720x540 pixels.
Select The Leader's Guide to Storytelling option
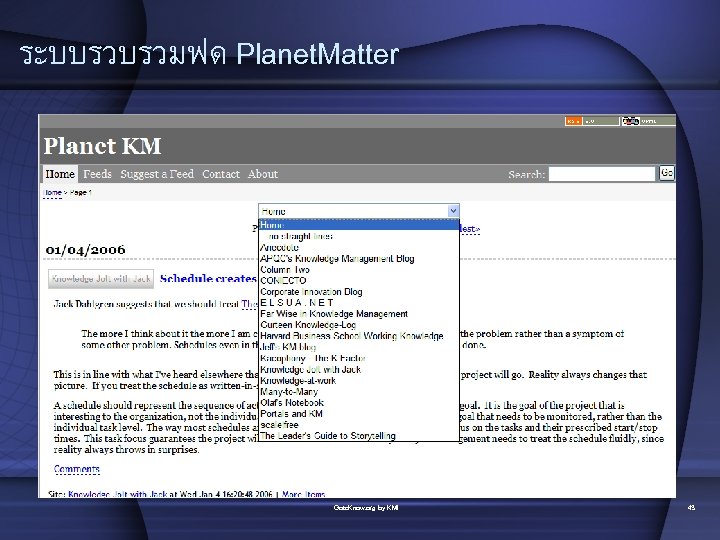(x=359, y=435)
